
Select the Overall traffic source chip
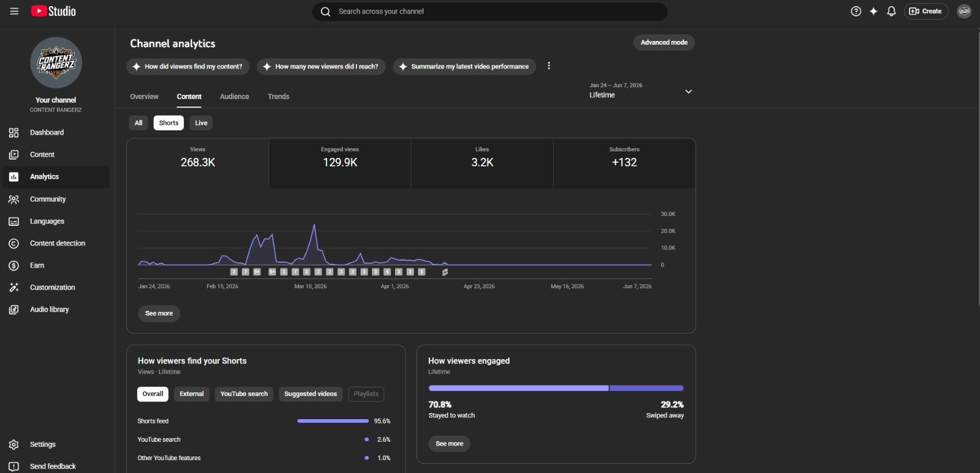(153, 394)
